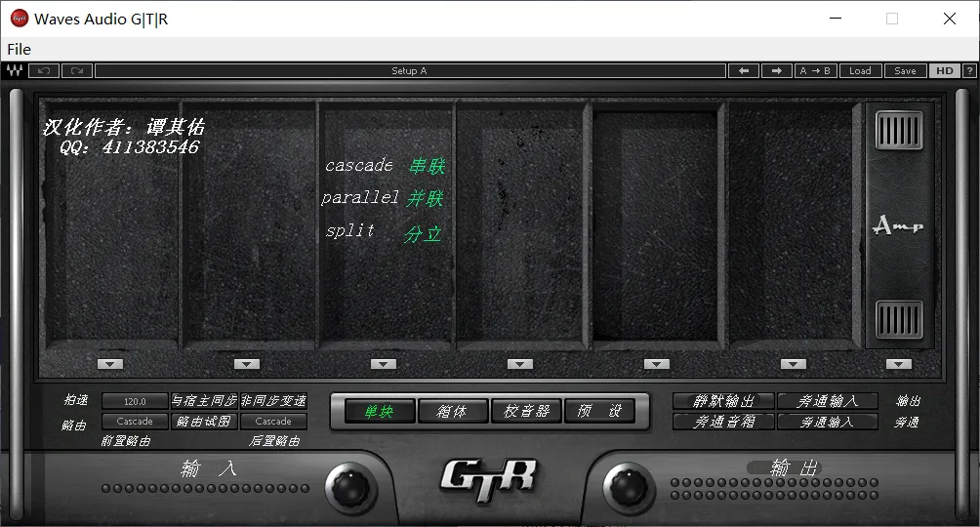Toggle 旁通输入 in the 旁通 row
The height and width of the screenshot is (527, 980).
tap(828, 422)
